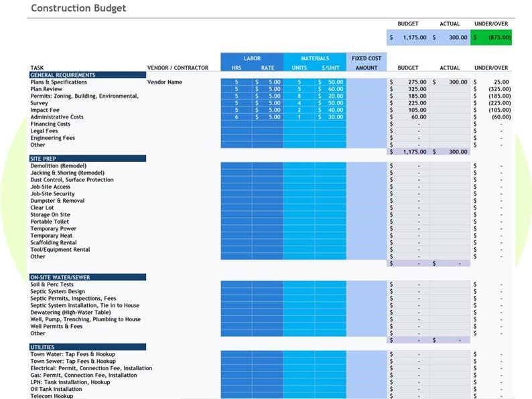Image resolution: width=532 pixels, height=399 pixels.
Task: Select the 'Well Permits & Fees' task cell
Action: coord(56,327)
